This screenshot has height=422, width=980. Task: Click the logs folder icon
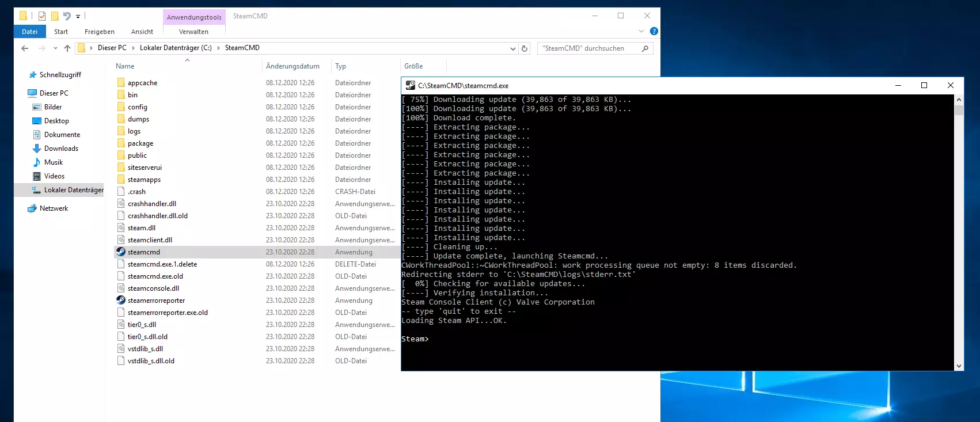[x=121, y=131]
